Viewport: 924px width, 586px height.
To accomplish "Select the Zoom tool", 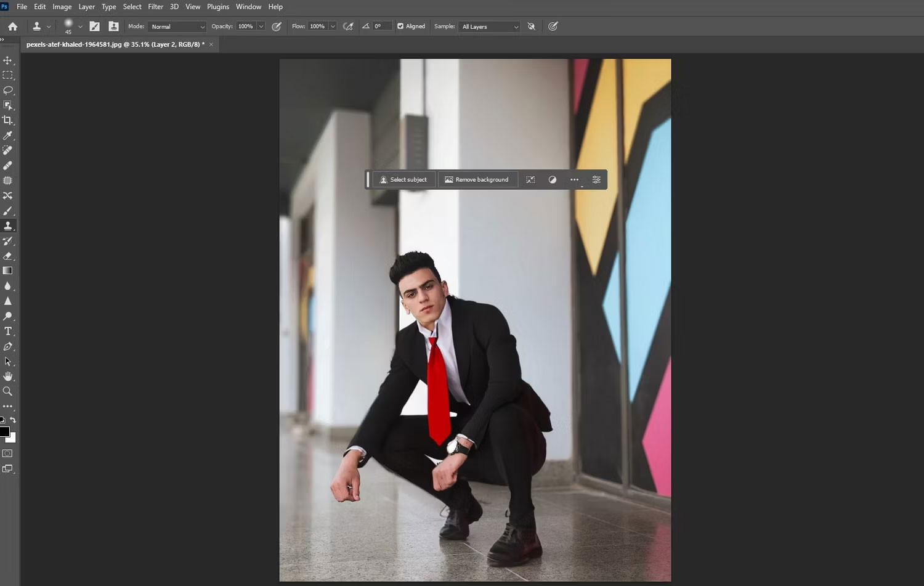I will (7, 391).
